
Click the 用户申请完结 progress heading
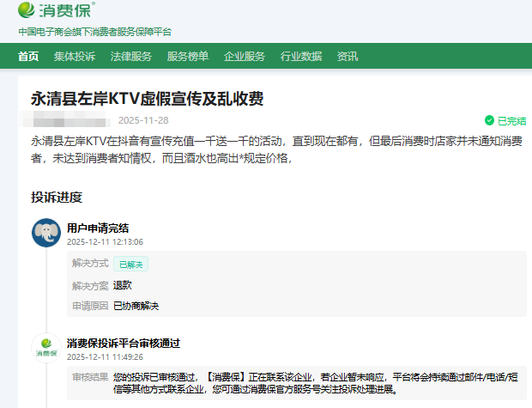[x=98, y=228]
